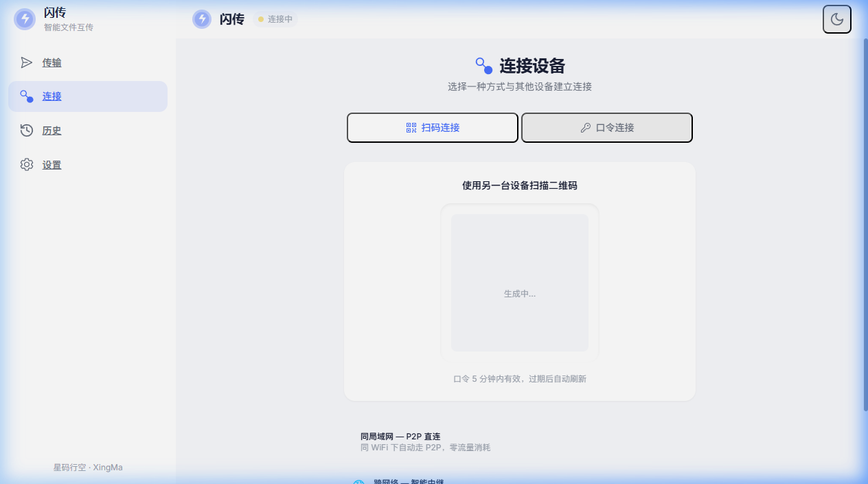868x484 pixels.
Task: Click the 闪传 title in the sidebar
Action: (x=55, y=13)
